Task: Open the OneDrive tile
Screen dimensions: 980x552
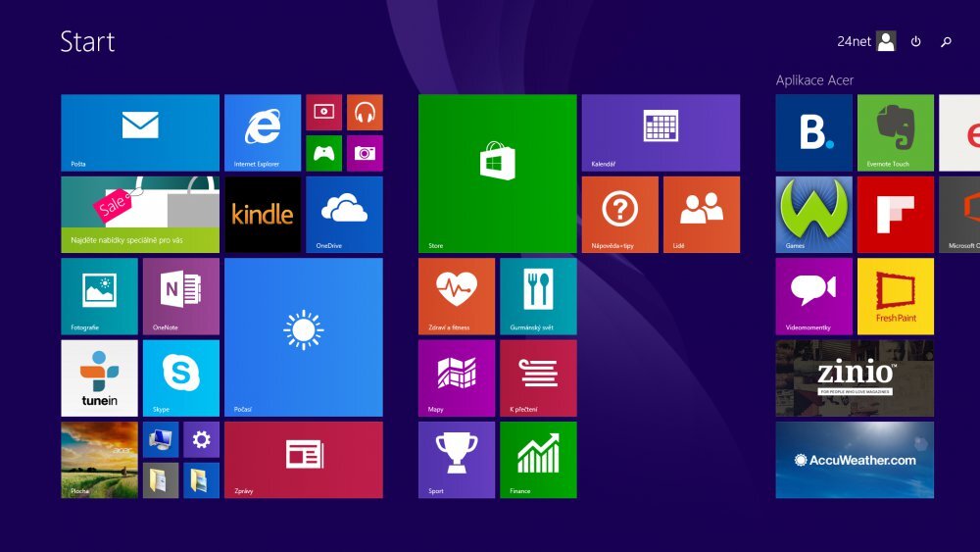Action: (x=344, y=215)
